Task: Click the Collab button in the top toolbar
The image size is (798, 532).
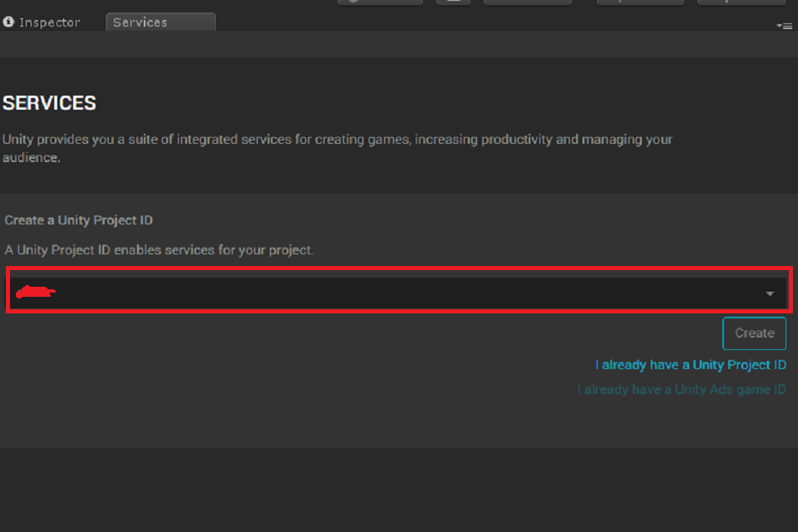Action: tap(380, 2)
